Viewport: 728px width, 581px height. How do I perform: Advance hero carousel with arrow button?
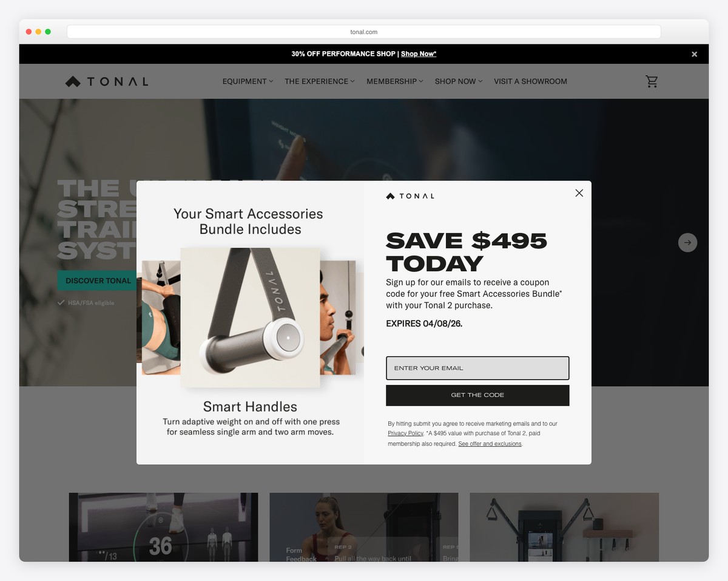click(687, 243)
